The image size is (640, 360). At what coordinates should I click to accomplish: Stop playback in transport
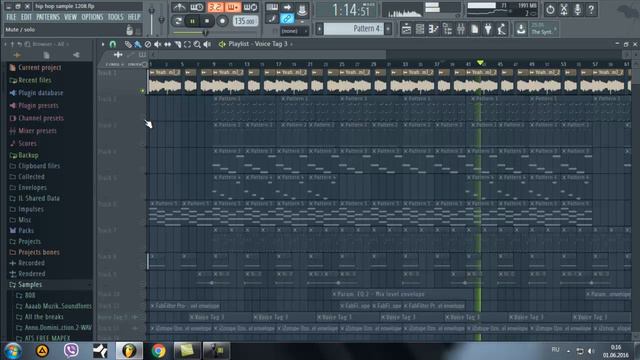pyautogui.click(x=207, y=21)
